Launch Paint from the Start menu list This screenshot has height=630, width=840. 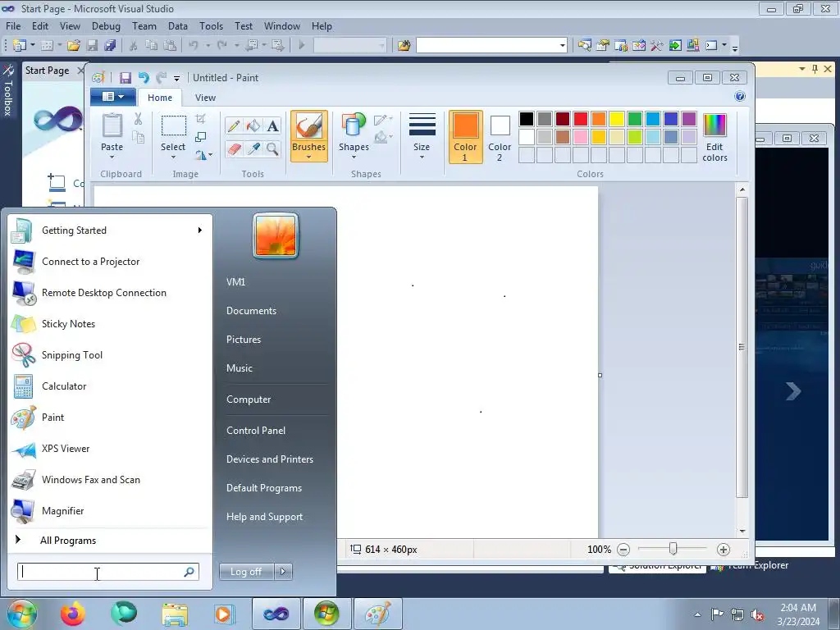(111, 418)
